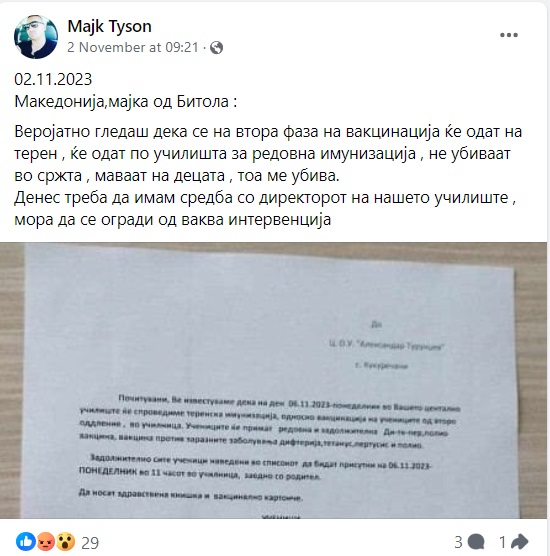
Task: Click the share arrow icon
Action: tap(520, 541)
